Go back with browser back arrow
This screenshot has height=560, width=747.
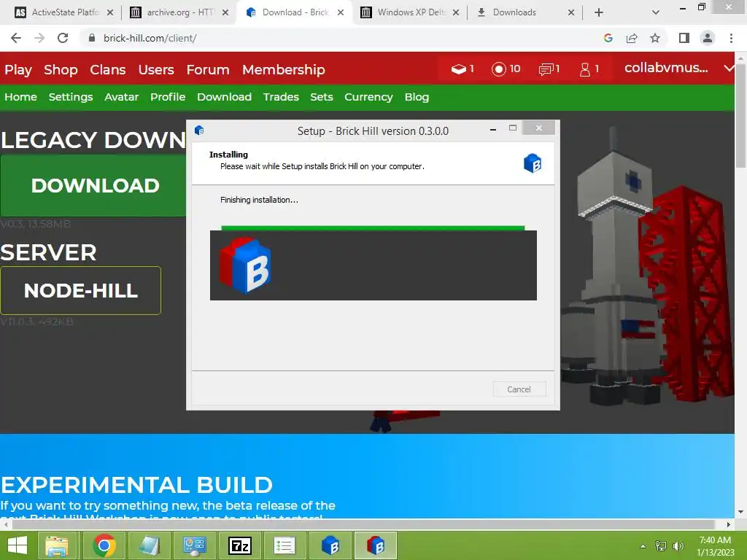pyautogui.click(x=16, y=38)
